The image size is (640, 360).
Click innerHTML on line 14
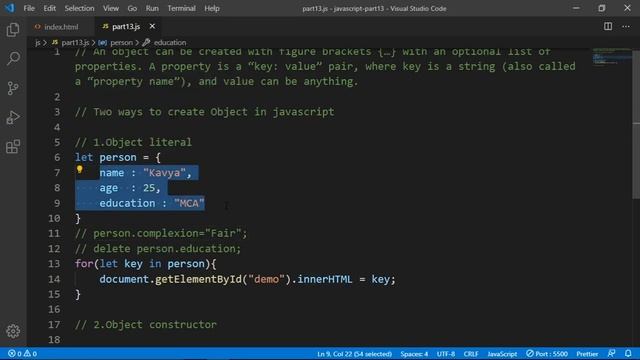(x=324, y=279)
